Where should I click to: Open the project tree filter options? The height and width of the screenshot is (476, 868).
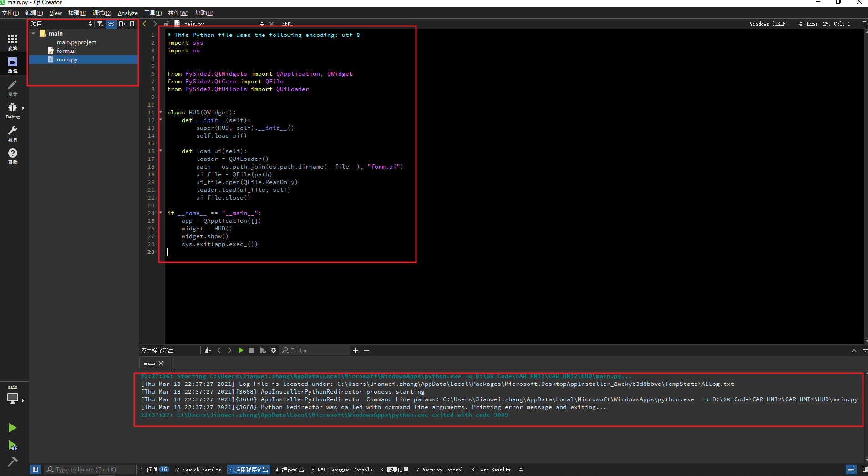coord(100,24)
